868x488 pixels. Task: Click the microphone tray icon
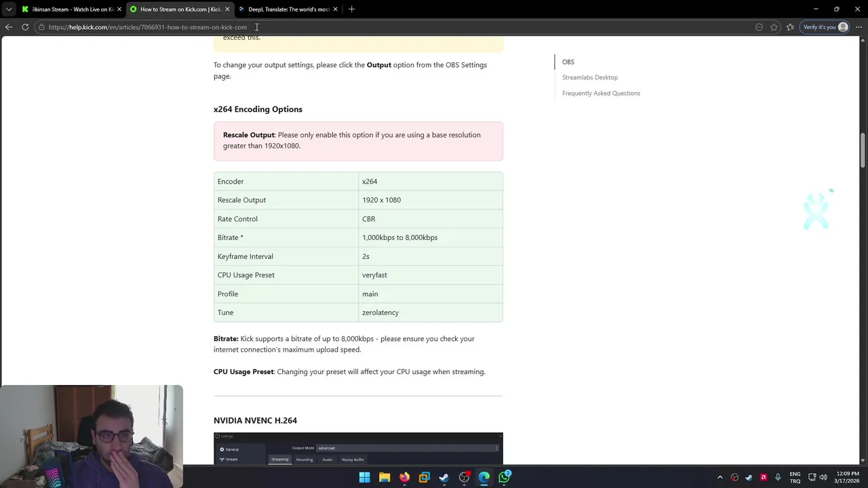(778, 477)
